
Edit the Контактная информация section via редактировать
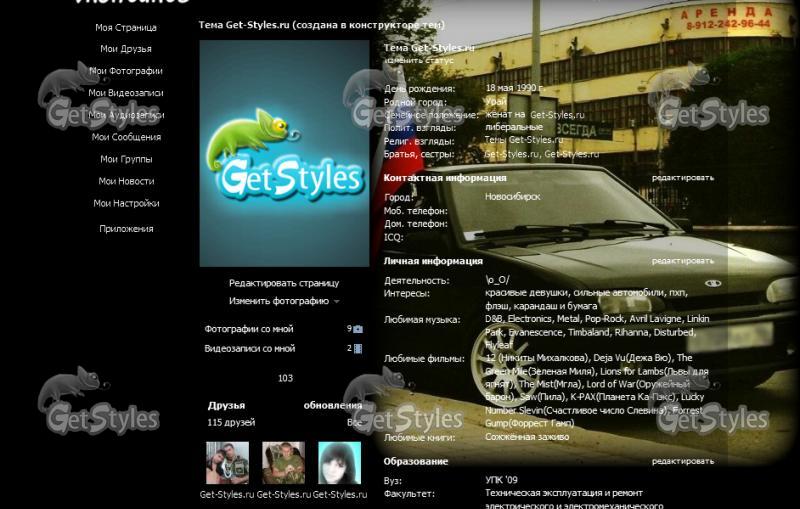tap(683, 178)
